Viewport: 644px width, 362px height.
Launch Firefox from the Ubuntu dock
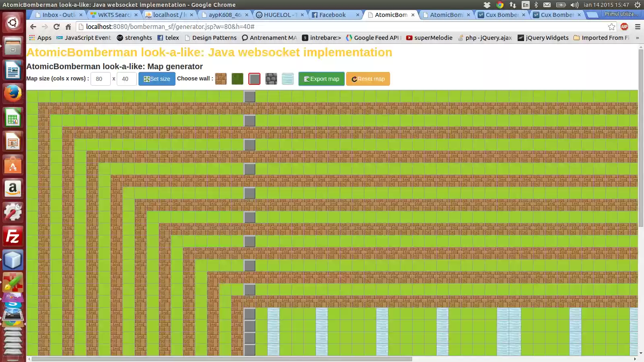12,93
